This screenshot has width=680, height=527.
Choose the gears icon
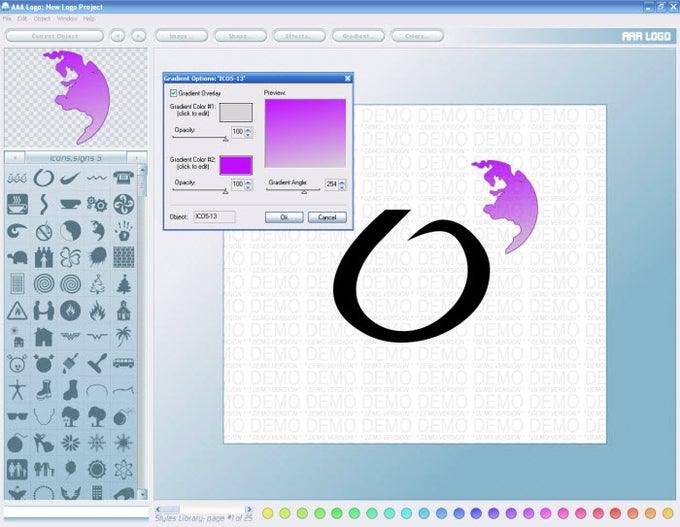97,204
